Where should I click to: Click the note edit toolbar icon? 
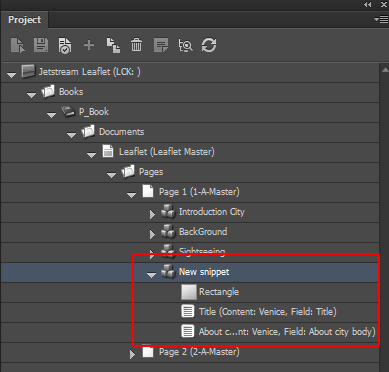[x=161, y=45]
